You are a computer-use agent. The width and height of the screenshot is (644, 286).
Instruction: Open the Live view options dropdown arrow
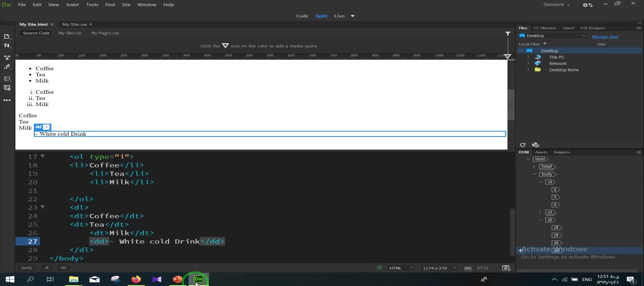[x=352, y=16]
